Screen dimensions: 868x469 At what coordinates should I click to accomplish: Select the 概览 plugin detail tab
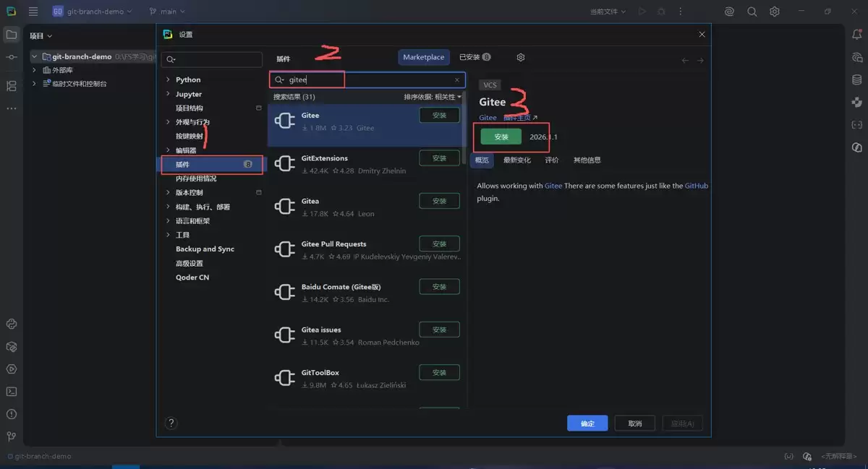(x=482, y=160)
